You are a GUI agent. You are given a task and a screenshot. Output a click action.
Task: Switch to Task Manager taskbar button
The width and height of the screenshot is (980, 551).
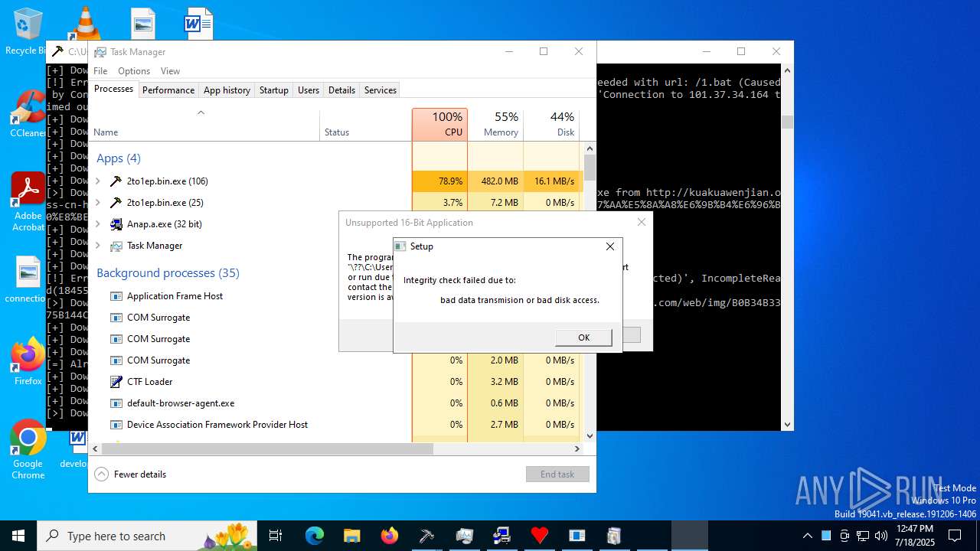click(465, 536)
